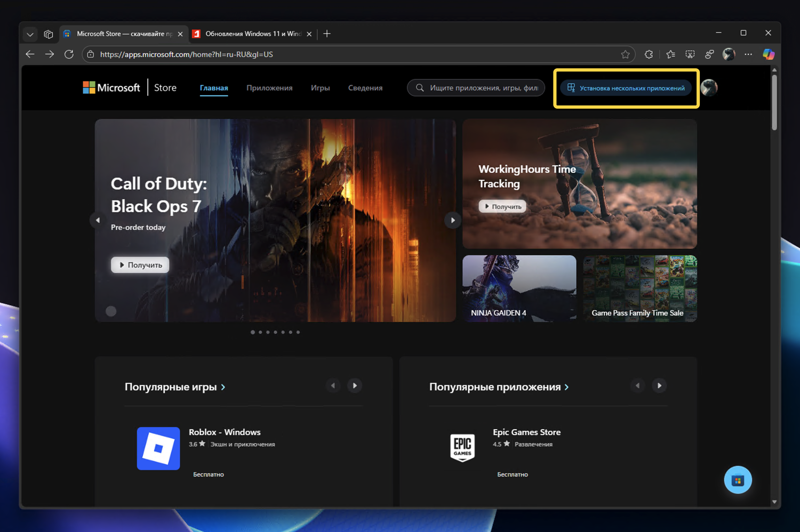Click the Microsoft logo

click(x=111, y=87)
